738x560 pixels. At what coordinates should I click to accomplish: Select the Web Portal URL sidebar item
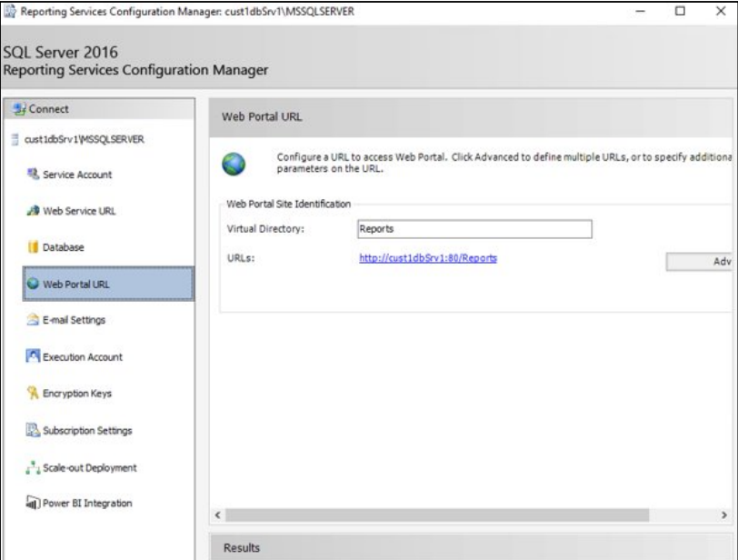click(108, 284)
